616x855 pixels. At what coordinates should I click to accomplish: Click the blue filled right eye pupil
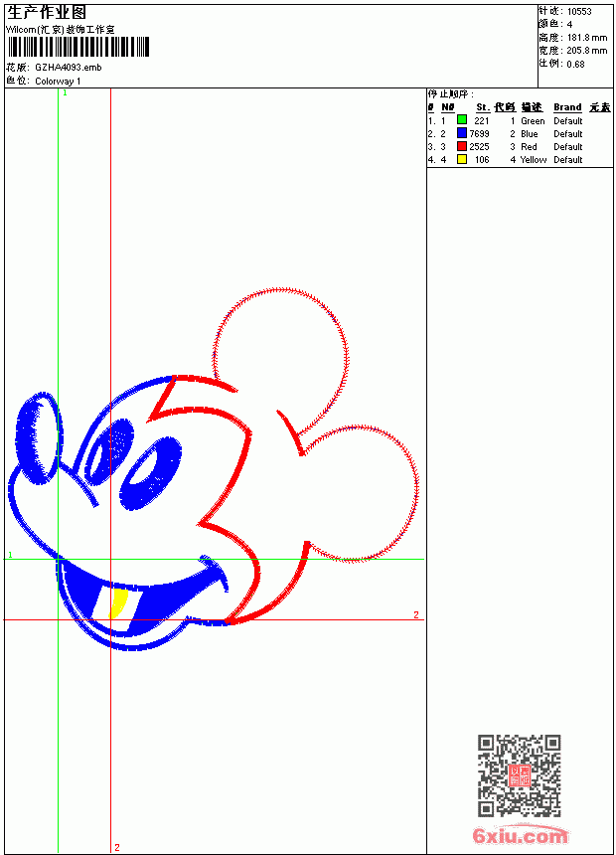(150, 473)
